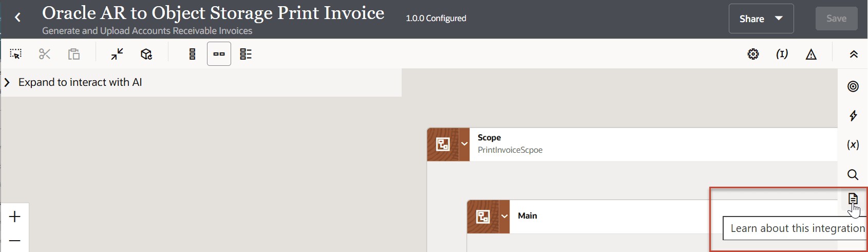Switch to horizontal layout view
Viewport: 868px width, 252px height.
tap(219, 54)
